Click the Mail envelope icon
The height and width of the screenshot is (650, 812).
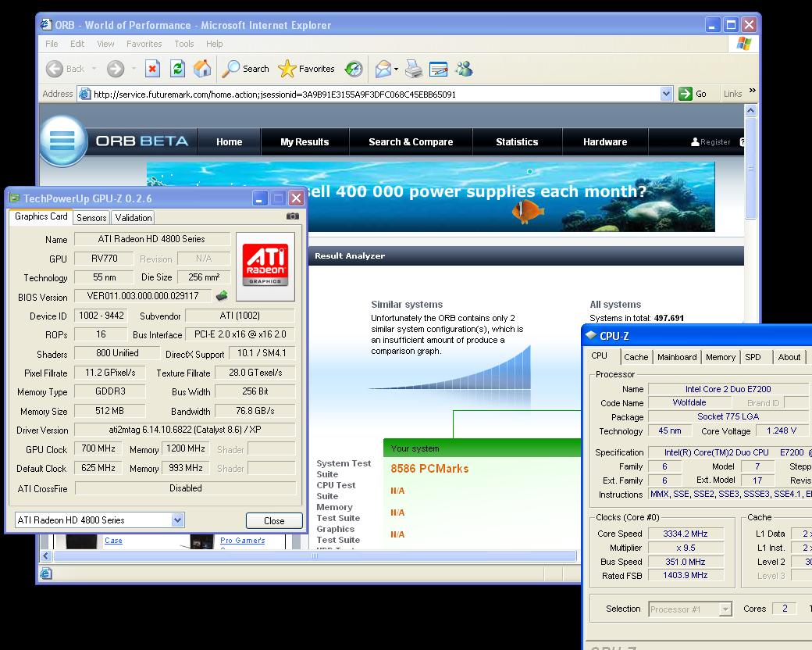(x=383, y=69)
